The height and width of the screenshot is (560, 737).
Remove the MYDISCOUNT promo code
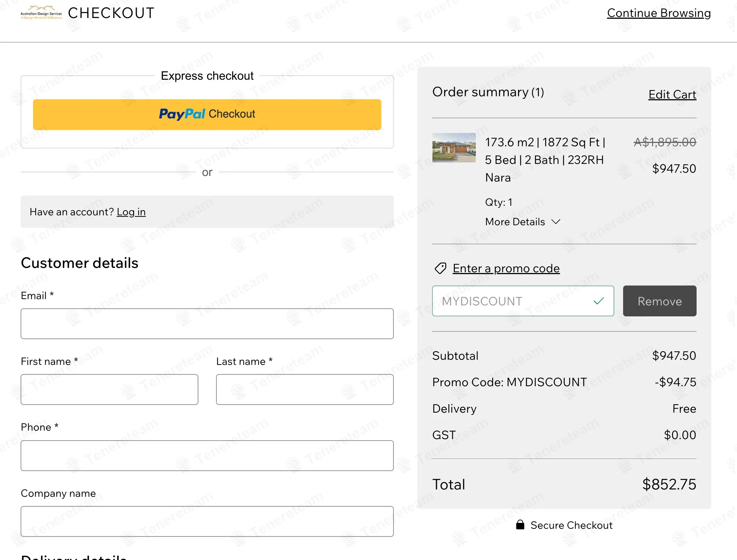pyautogui.click(x=659, y=301)
